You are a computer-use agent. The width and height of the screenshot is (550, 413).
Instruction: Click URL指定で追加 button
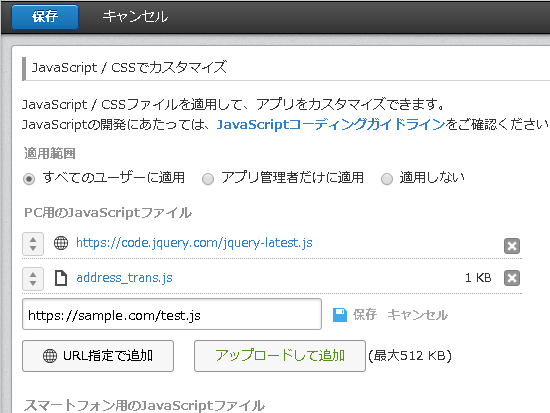(98, 356)
